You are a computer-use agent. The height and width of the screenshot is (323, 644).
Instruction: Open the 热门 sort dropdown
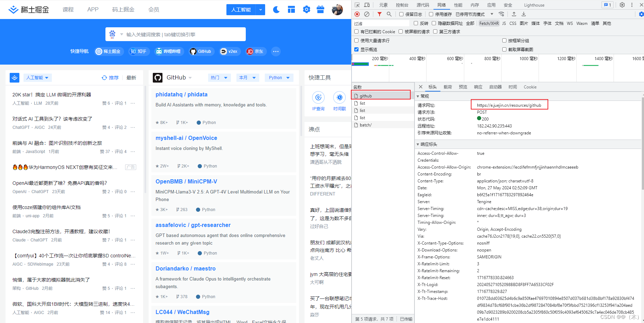pyautogui.click(x=220, y=78)
